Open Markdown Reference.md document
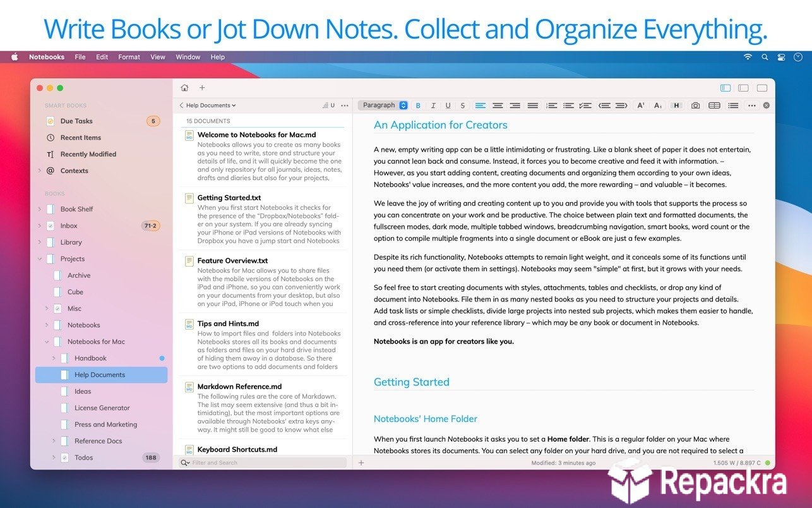 pyautogui.click(x=263, y=408)
